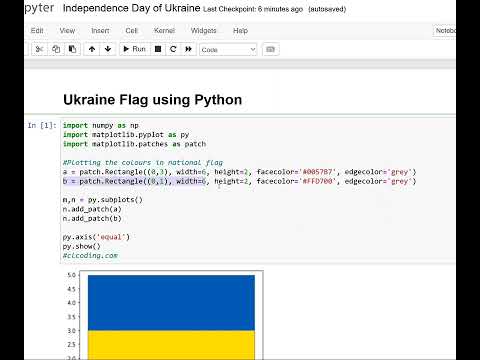Click the #clcoding.com comment

[x=90, y=256]
